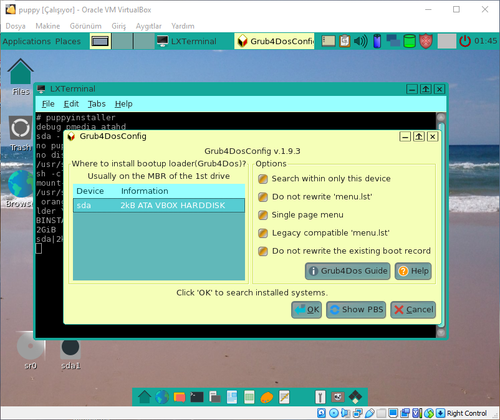This screenshot has width=500, height=420.
Task: Click the LXTerminal vertical scrollbar
Action: click(441, 225)
